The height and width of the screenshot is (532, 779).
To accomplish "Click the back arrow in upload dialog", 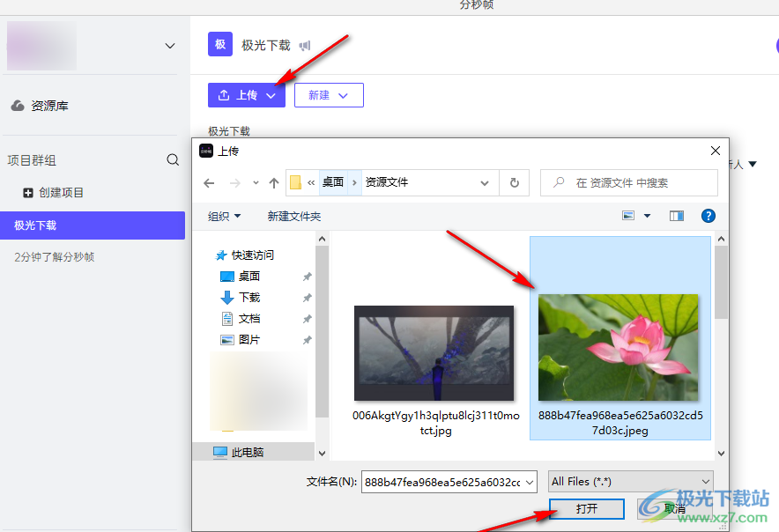I will pyautogui.click(x=209, y=183).
